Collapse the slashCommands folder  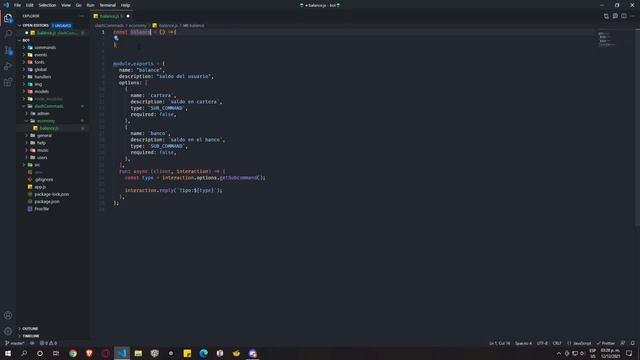coord(53,106)
